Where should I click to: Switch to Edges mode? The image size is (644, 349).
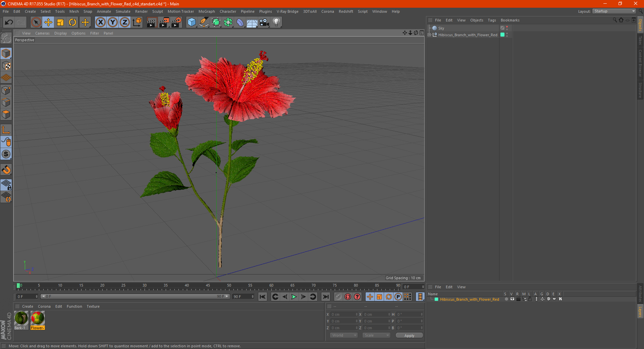6,102
